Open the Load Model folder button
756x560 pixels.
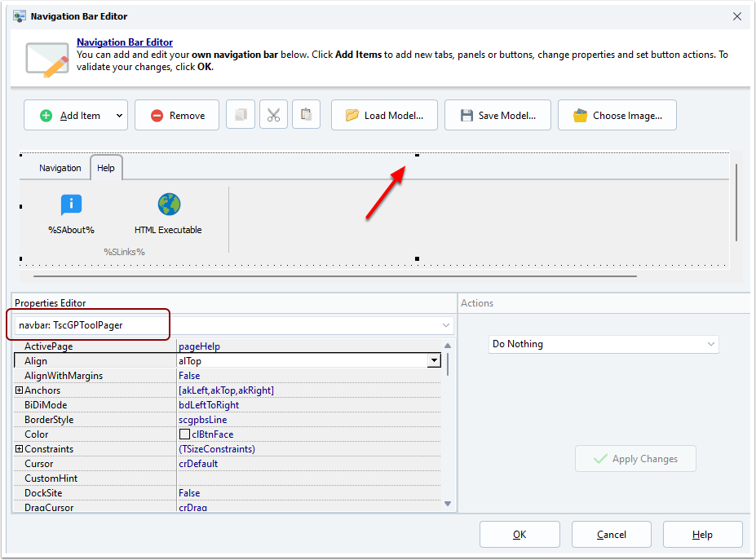(384, 115)
